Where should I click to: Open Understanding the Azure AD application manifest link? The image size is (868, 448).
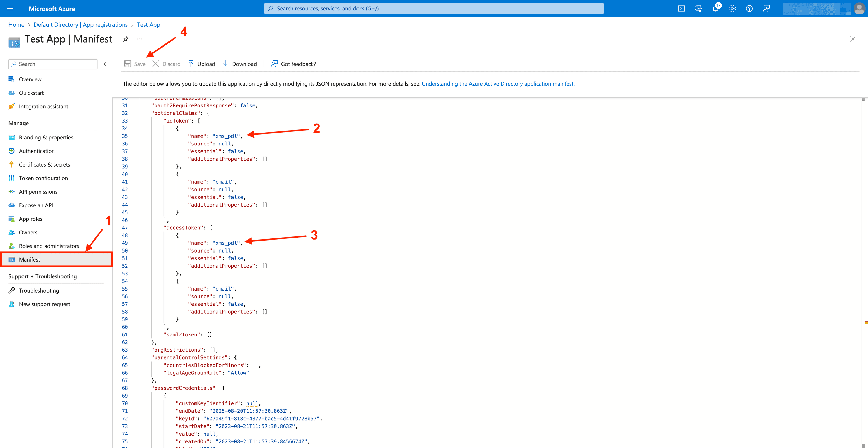pyautogui.click(x=498, y=84)
